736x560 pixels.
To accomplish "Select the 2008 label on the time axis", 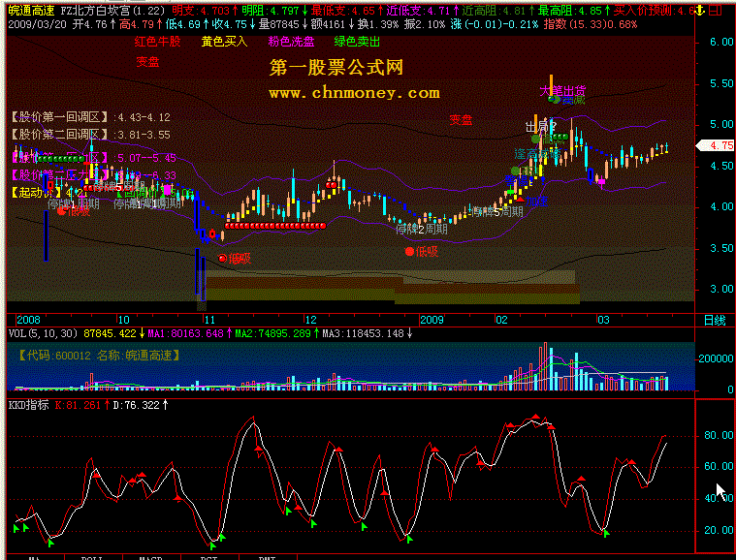I will (x=28, y=320).
